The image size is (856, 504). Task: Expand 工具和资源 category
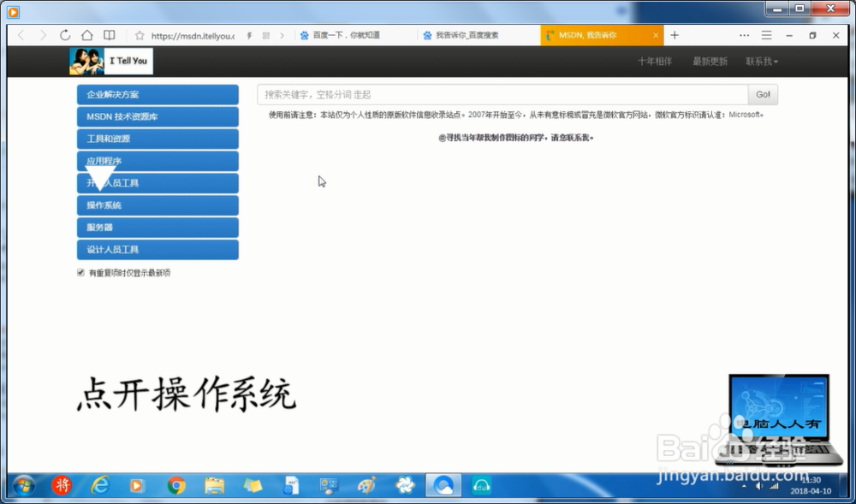point(158,139)
